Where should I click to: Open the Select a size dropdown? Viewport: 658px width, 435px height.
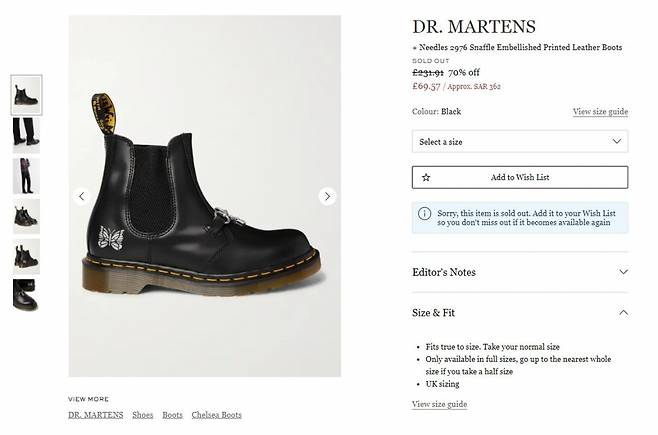(x=520, y=141)
